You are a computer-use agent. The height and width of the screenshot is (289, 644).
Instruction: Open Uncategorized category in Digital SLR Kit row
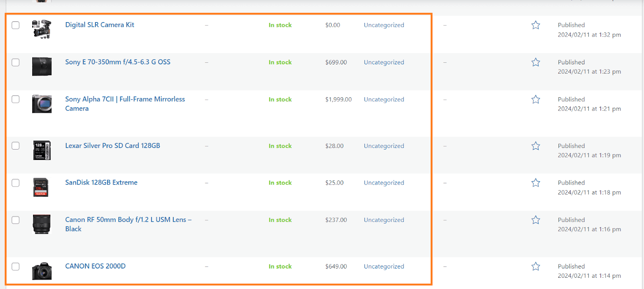click(384, 25)
